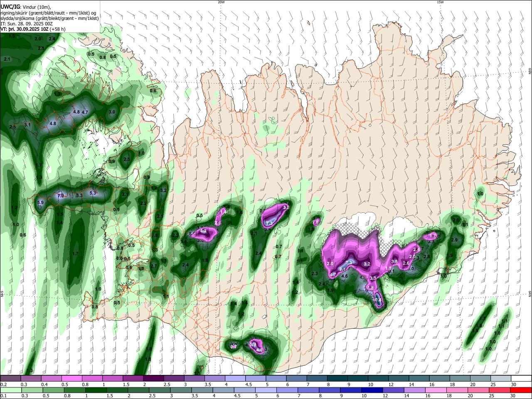
Task: Select dark teal snow swatch for 8 to 9
Action: (x=337, y=378)
